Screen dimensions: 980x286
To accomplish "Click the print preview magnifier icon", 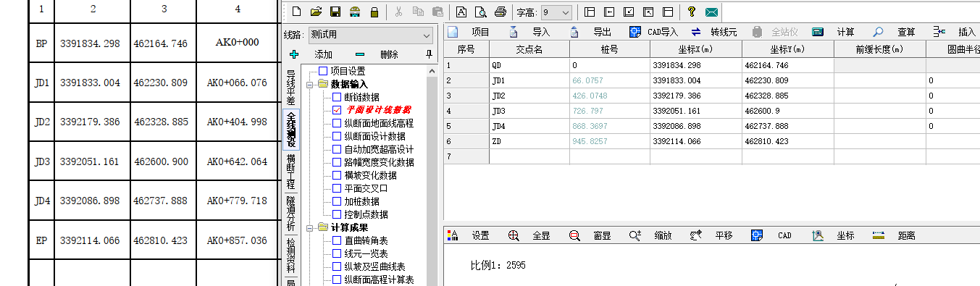I will point(480,12).
